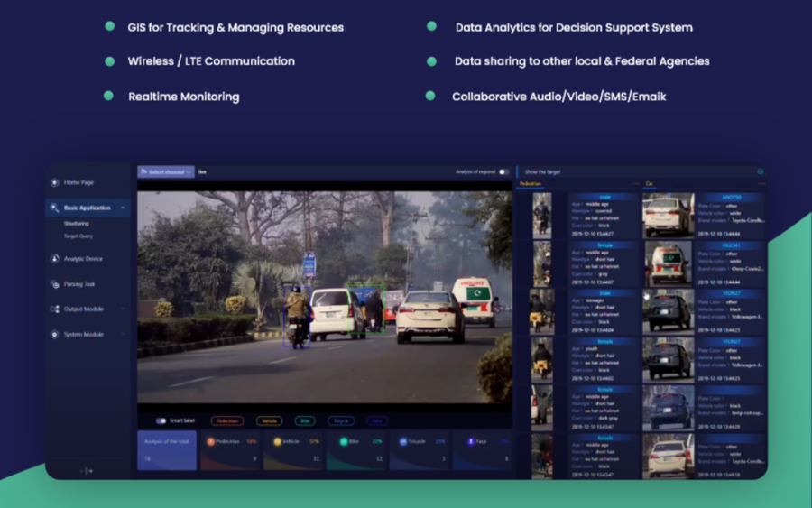Select the Pedestrian 9 count card
Viewport: 812px width, 508px height.
229,450
